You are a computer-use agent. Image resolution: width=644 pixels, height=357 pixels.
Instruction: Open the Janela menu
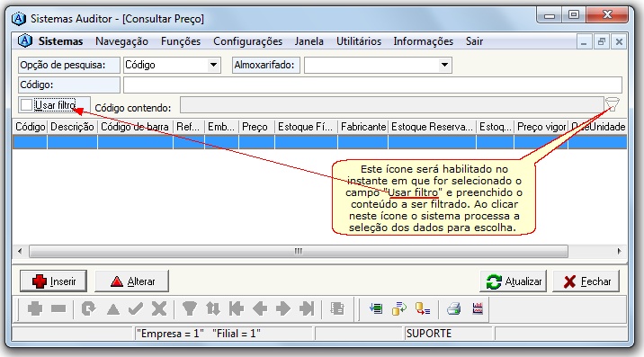(x=309, y=41)
